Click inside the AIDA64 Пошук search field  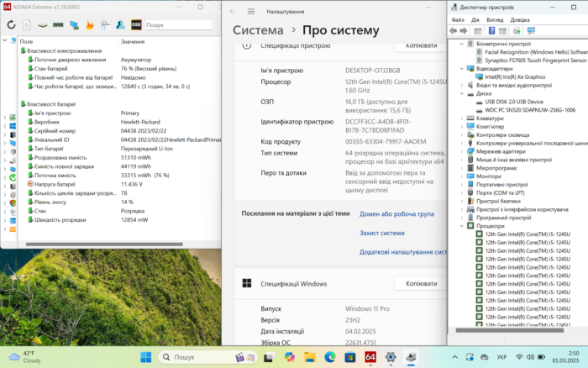click(x=178, y=25)
